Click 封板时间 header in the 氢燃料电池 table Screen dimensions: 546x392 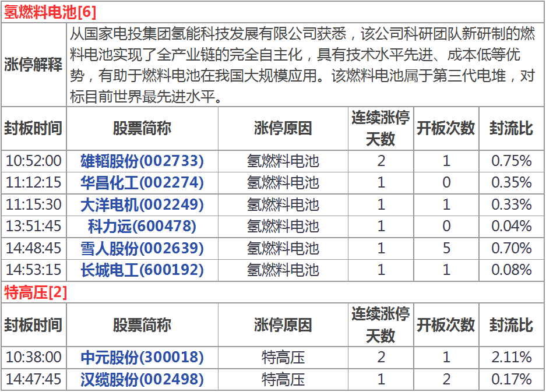[x=33, y=128]
